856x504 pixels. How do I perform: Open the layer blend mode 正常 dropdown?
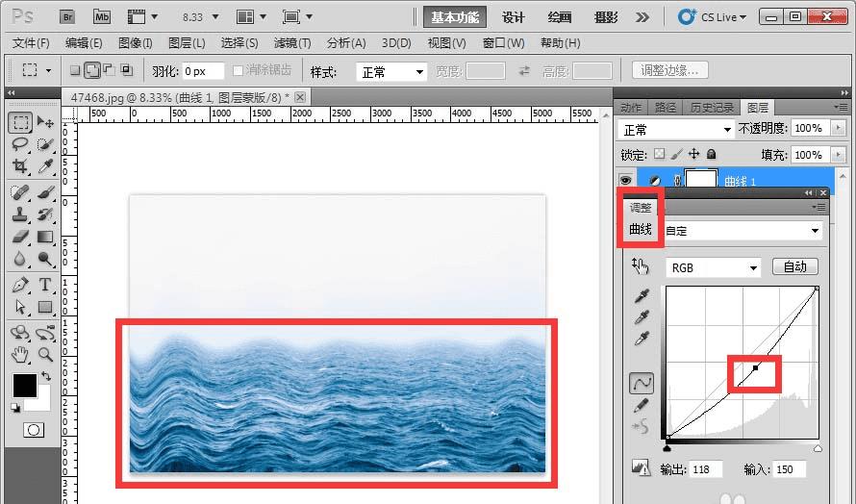click(x=676, y=130)
